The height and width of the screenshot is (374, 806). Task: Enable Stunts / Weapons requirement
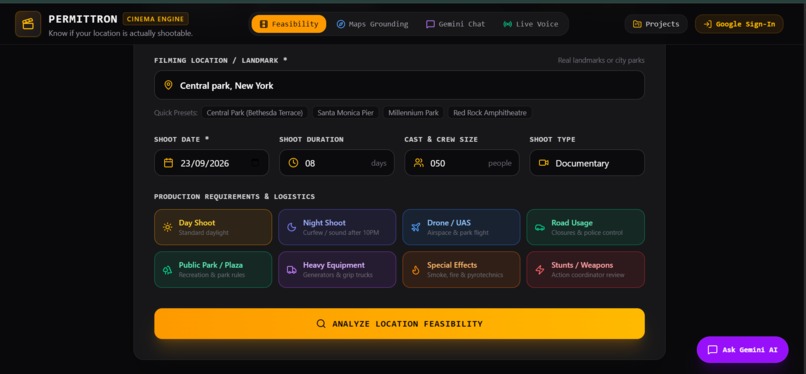click(585, 269)
